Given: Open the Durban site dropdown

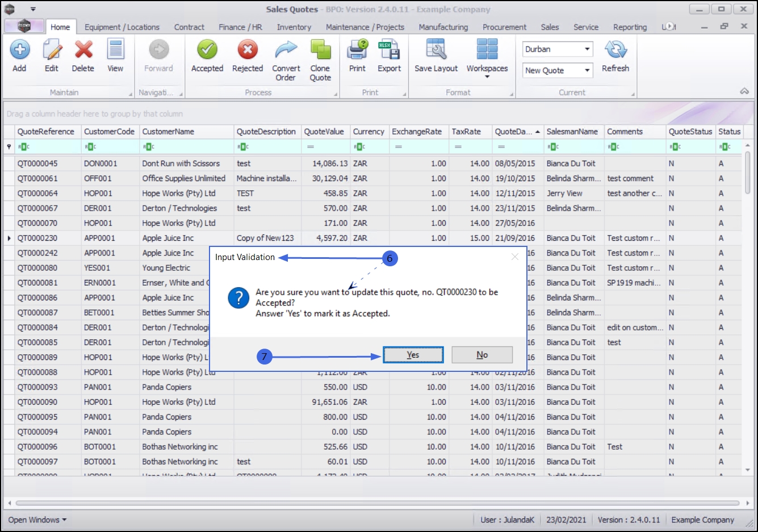Looking at the screenshot, I should (587, 49).
